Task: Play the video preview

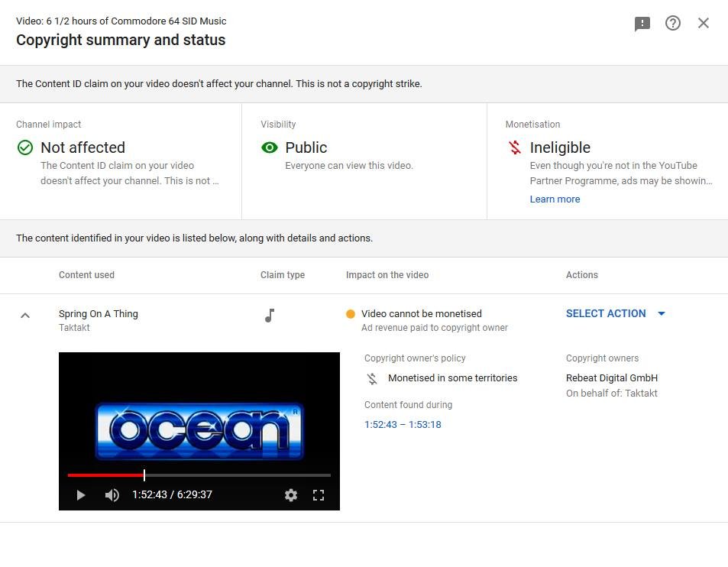Action: (x=81, y=495)
